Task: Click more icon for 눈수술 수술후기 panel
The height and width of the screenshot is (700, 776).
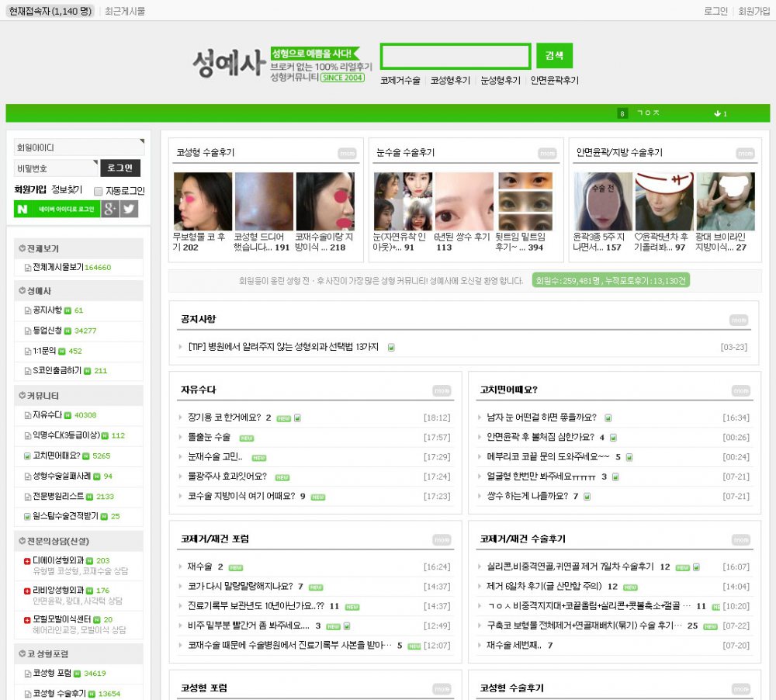Action: pyautogui.click(x=547, y=154)
